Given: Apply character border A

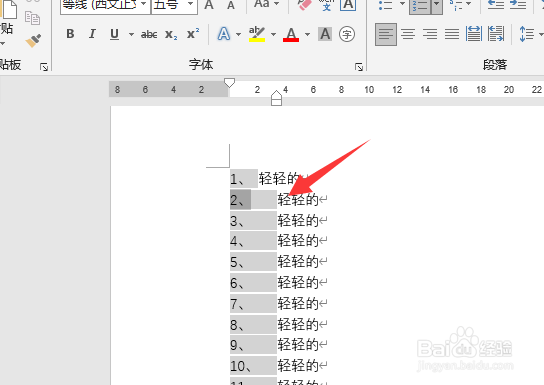Looking at the screenshot, I should coord(348,5).
